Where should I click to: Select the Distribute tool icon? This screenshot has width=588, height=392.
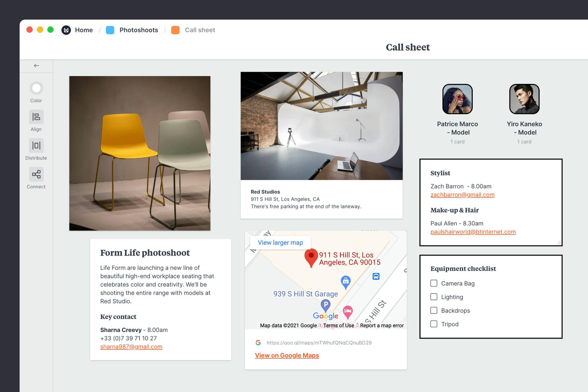coord(36,145)
